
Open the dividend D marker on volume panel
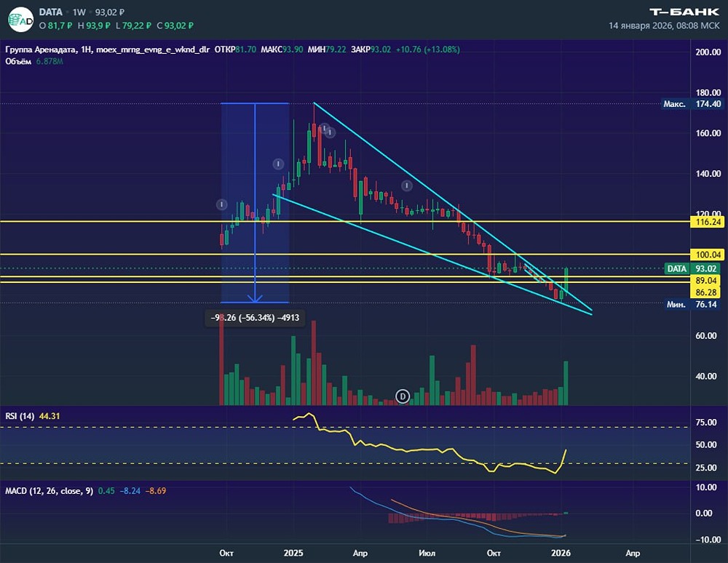pos(403,396)
